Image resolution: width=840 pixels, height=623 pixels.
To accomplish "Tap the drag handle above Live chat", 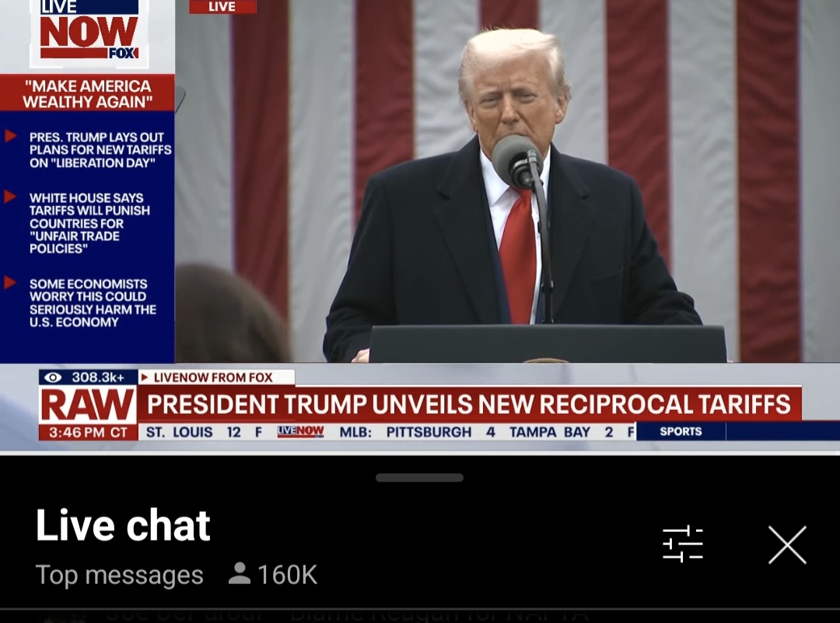I will [x=419, y=478].
